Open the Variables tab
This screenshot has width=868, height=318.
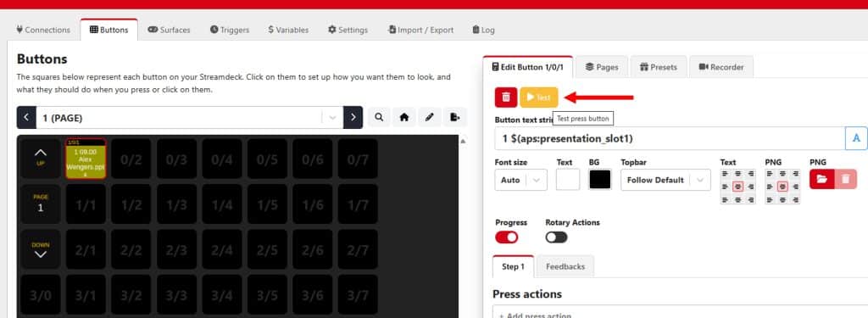click(288, 30)
